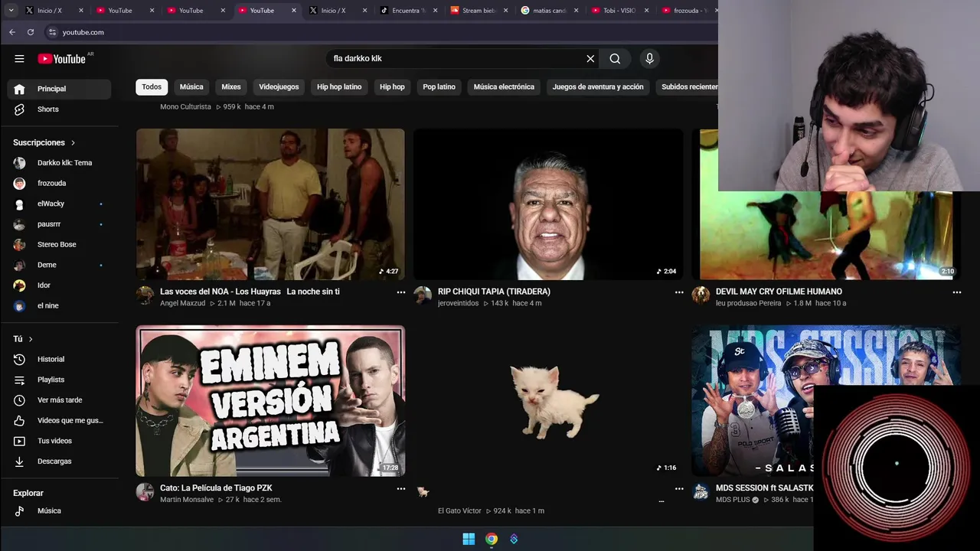Select the Música filter chip
Viewport: 980px width, 551px height.
point(191,86)
